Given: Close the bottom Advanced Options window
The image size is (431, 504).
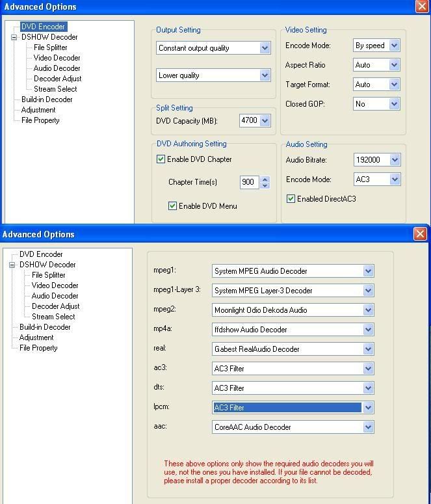Looking at the screenshot, I should pos(419,234).
